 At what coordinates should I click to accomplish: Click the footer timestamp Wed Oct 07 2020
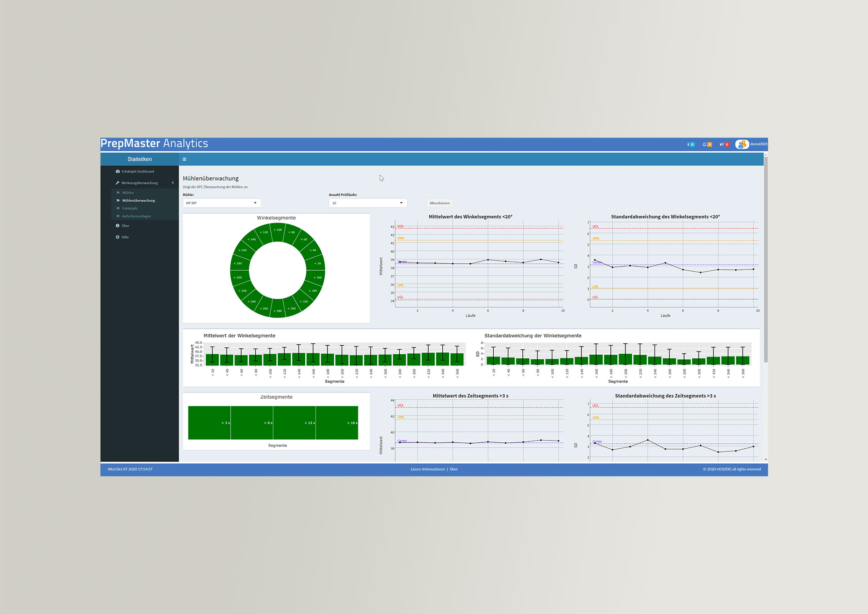coord(130,469)
